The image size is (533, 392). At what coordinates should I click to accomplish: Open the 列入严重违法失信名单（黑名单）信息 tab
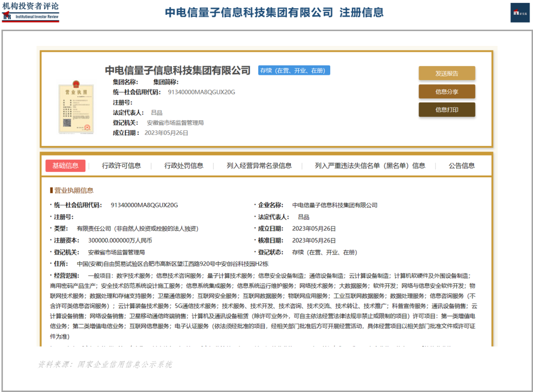[x=370, y=165]
